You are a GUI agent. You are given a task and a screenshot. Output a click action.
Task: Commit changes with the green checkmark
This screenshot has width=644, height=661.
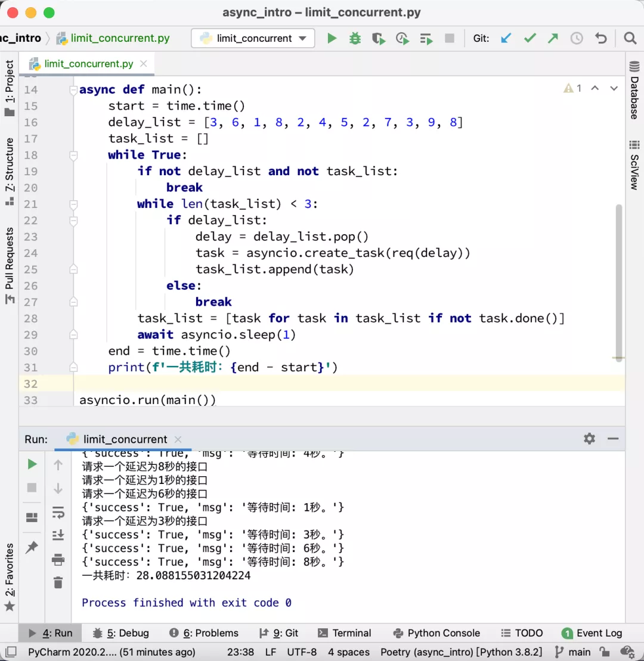(530, 39)
